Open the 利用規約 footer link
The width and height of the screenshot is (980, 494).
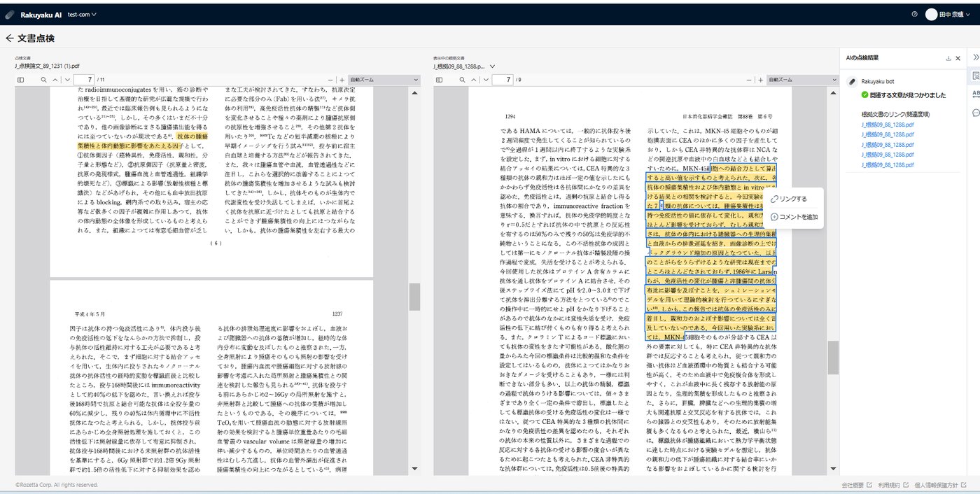[x=894, y=485]
